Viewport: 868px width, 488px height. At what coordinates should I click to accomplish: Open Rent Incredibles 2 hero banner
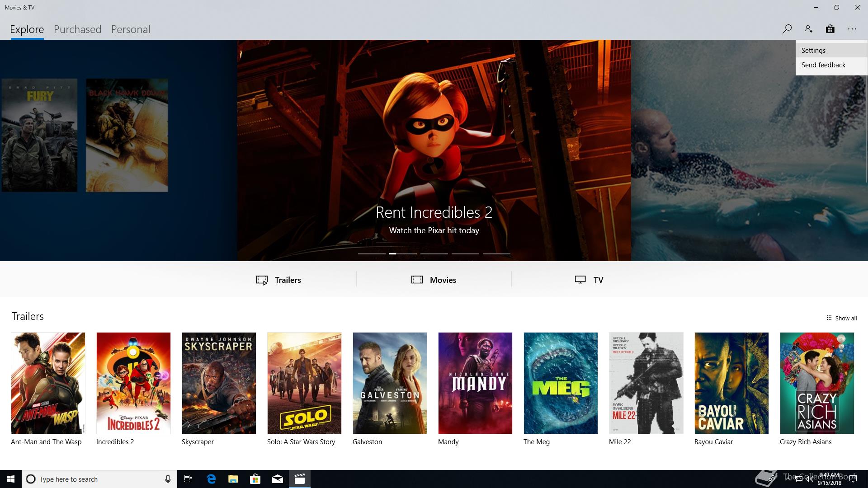[x=434, y=150]
